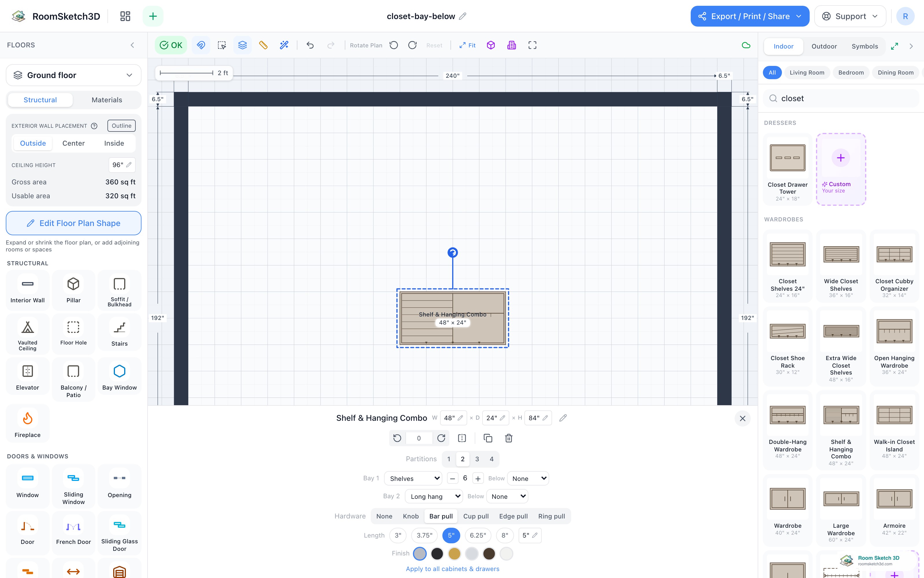The height and width of the screenshot is (578, 924).
Task: Rotate selected item counterclockwise in properties
Action: coord(398,438)
